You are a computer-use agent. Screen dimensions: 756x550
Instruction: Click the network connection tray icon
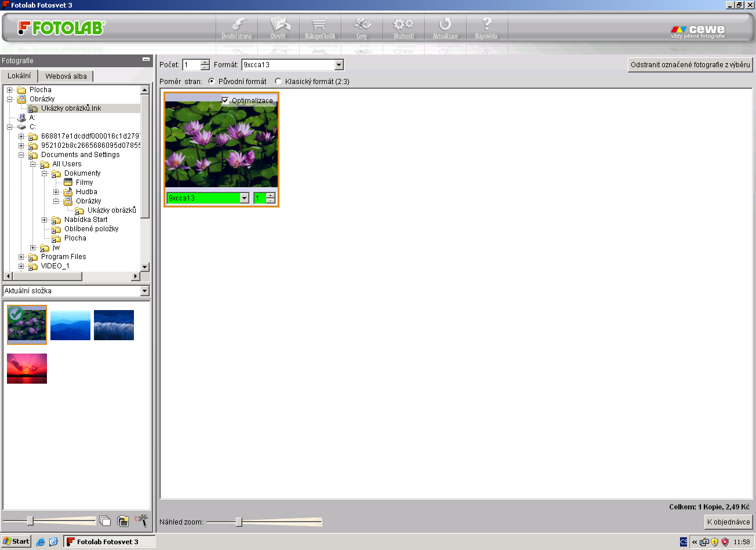click(x=704, y=542)
